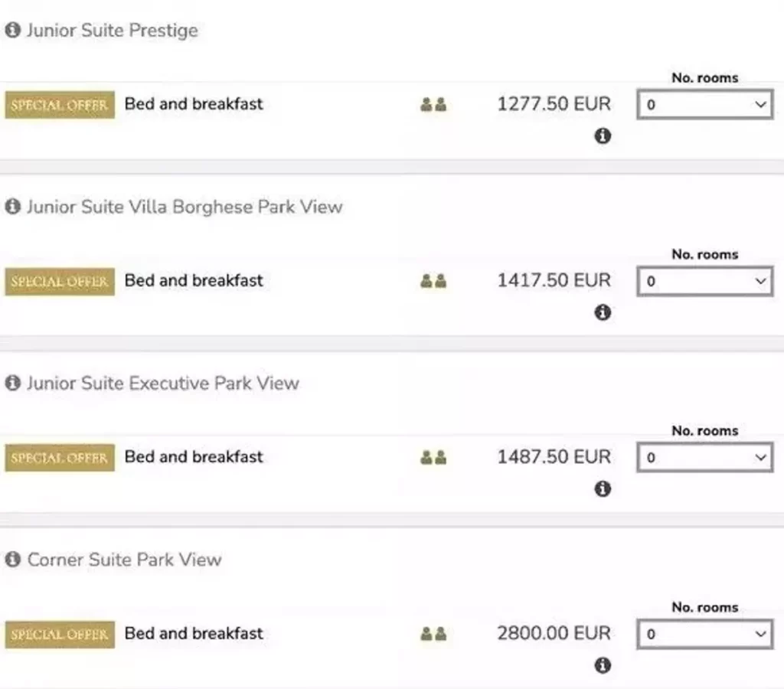The height and width of the screenshot is (689, 784).
Task: Click Special Offer badge in Villa Borghese row
Action: point(60,281)
